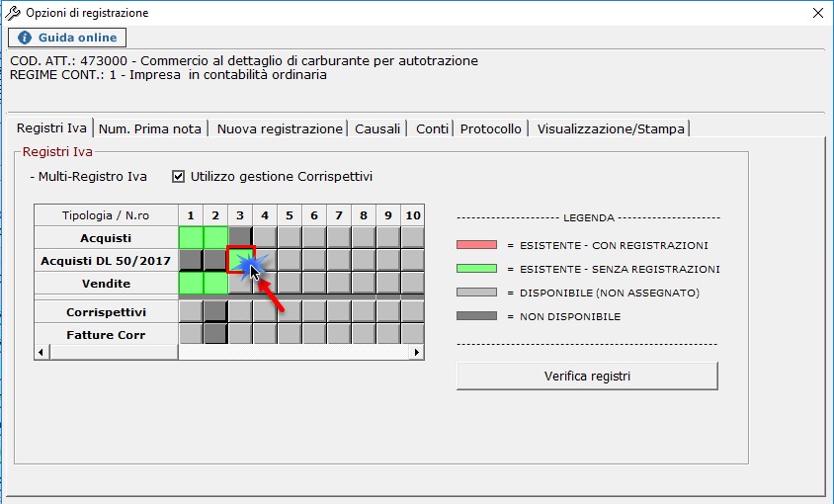
Task: Click Acquisti DL 50/2017 register 1 cell
Action: point(191,260)
